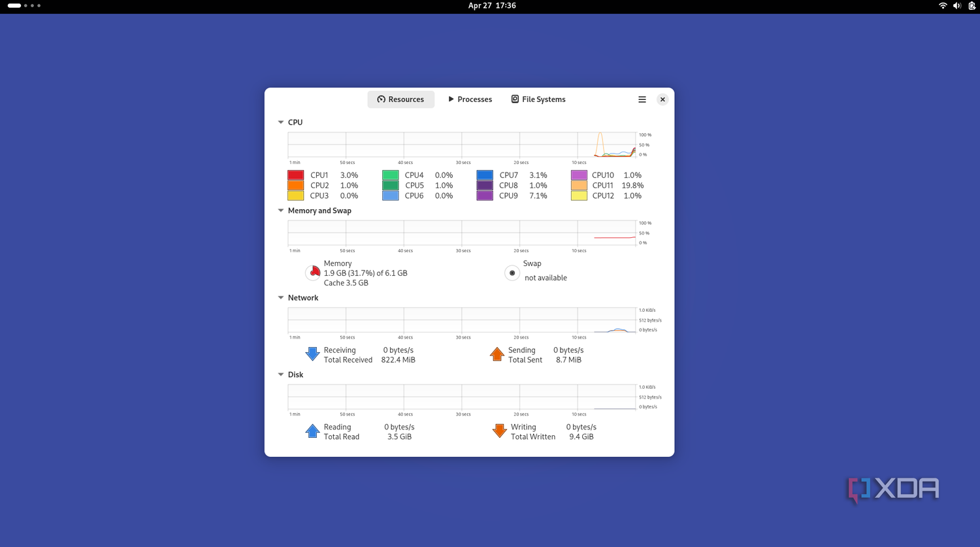Viewport: 980px width, 547px height.
Task: Open the hamburger main menu
Action: pyautogui.click(x=642, y=99)
